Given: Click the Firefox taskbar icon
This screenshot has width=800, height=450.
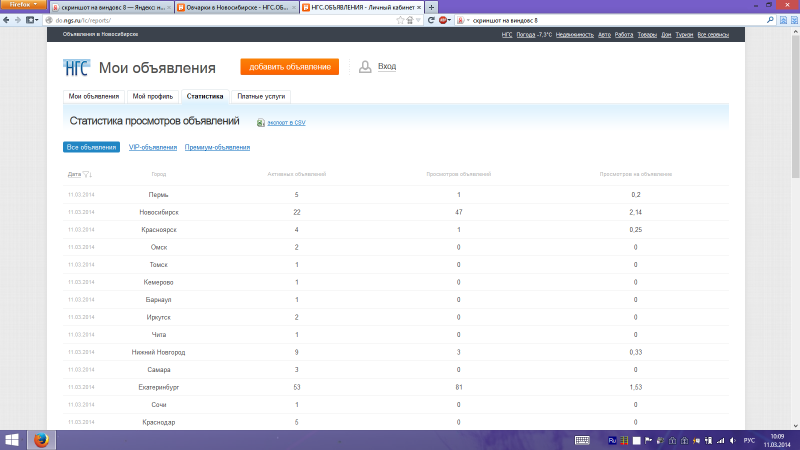Looking at the screenshot, I should pyautogui.click(x=41, y=440).
